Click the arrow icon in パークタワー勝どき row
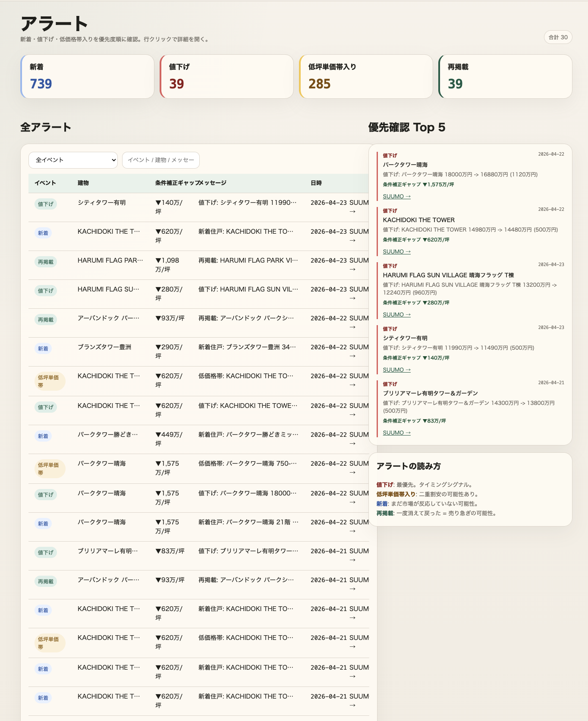This screenshot has width=588, height=721. tap(352, 444)
